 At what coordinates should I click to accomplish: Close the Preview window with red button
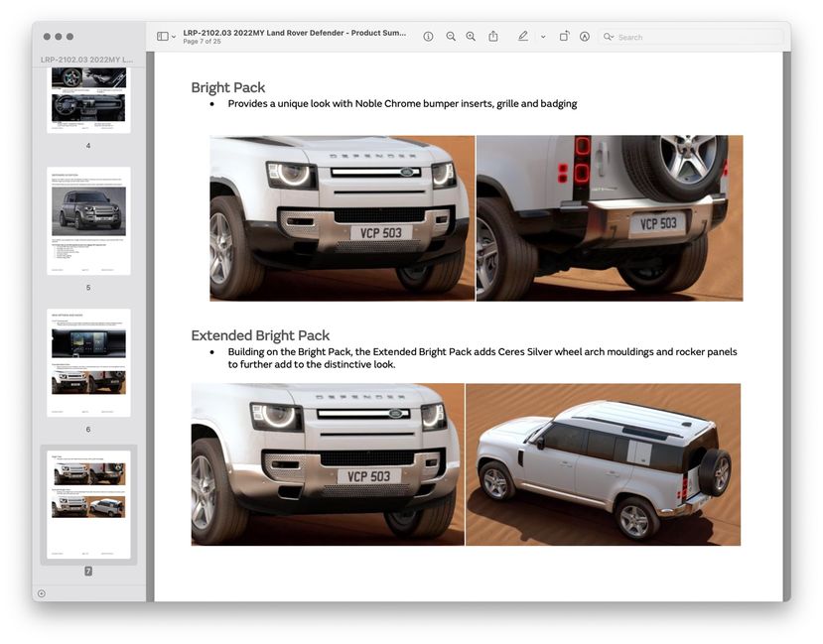tap(47, 37)
